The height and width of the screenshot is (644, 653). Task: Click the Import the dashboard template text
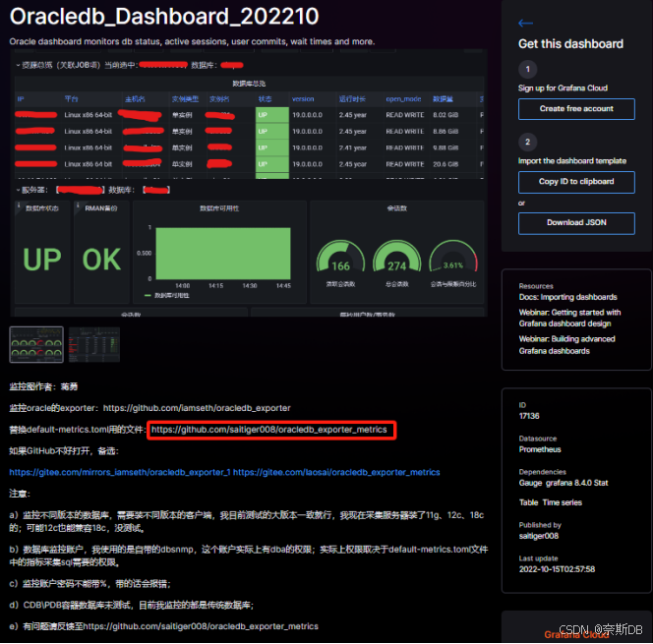tap(571, 160)
